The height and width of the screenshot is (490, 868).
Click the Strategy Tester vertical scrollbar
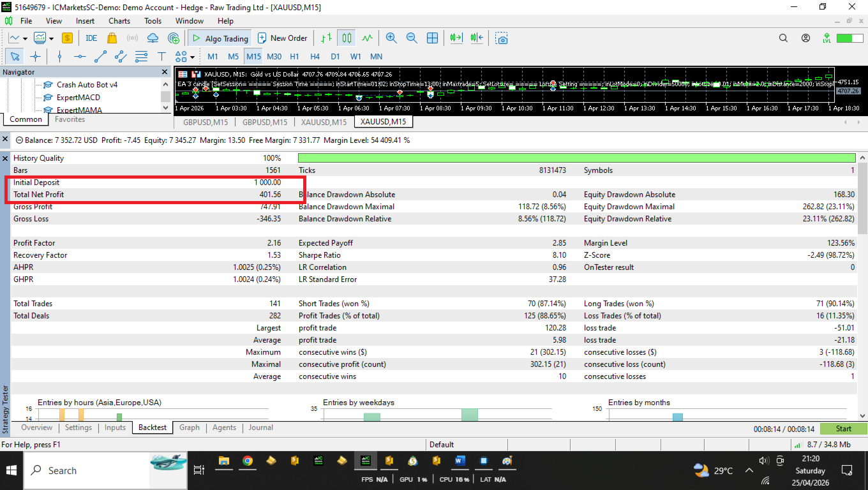(863, 198)
